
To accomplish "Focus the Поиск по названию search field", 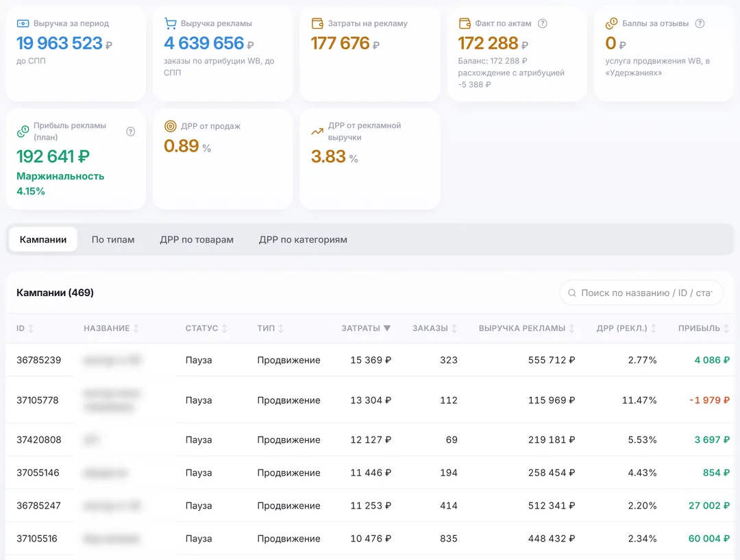I will pyautogui.click(x=641, y=293).
